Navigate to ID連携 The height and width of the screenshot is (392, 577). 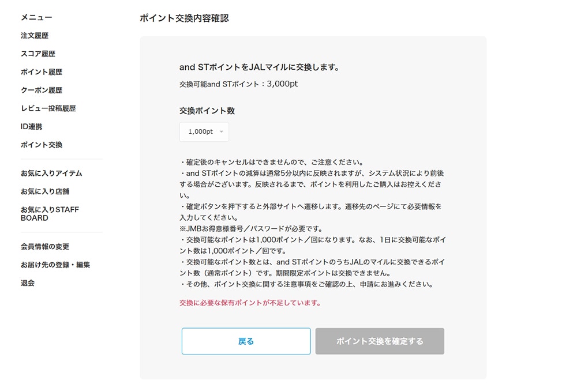(31, 126)
